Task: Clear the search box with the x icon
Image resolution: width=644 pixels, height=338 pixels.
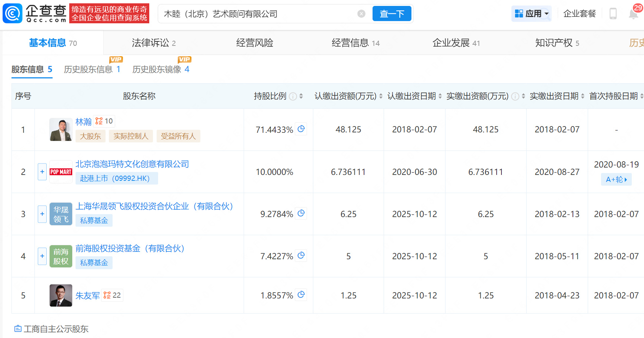Action: coord(361,14)
